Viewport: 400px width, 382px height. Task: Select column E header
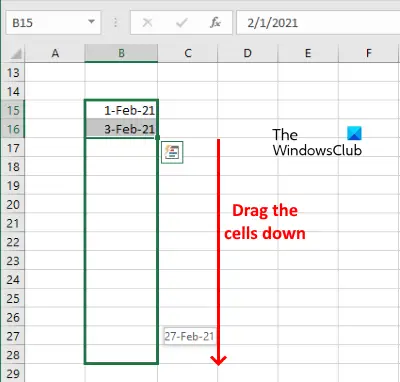(308, 53)
